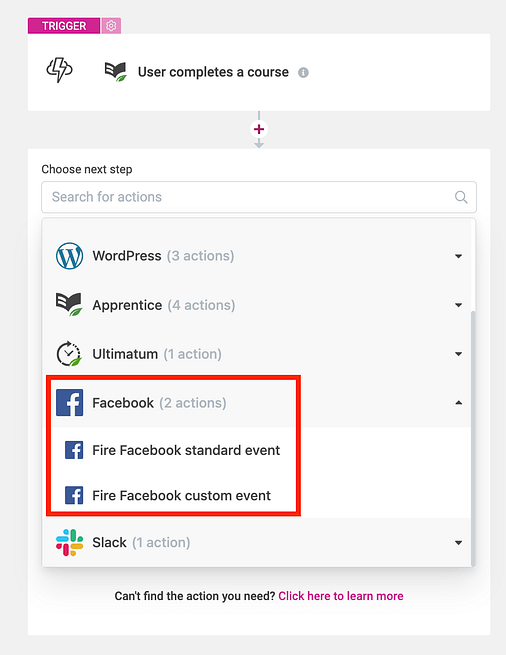Viewport: 506px width, 655px height.
Task: Click the trigger settings gear icon
Action: tap(111, 26)
